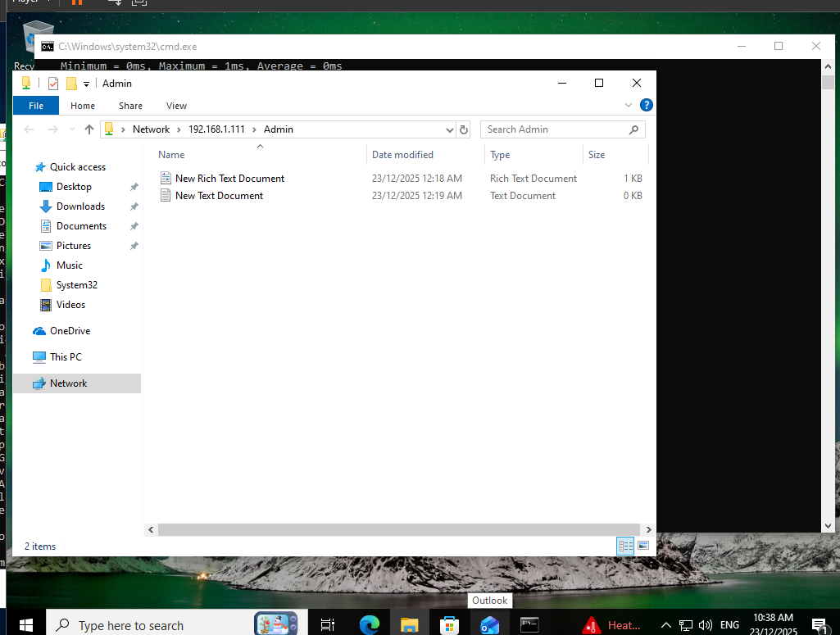
Task: Select the New Rich Text Document file
Action: pos(229,179)
